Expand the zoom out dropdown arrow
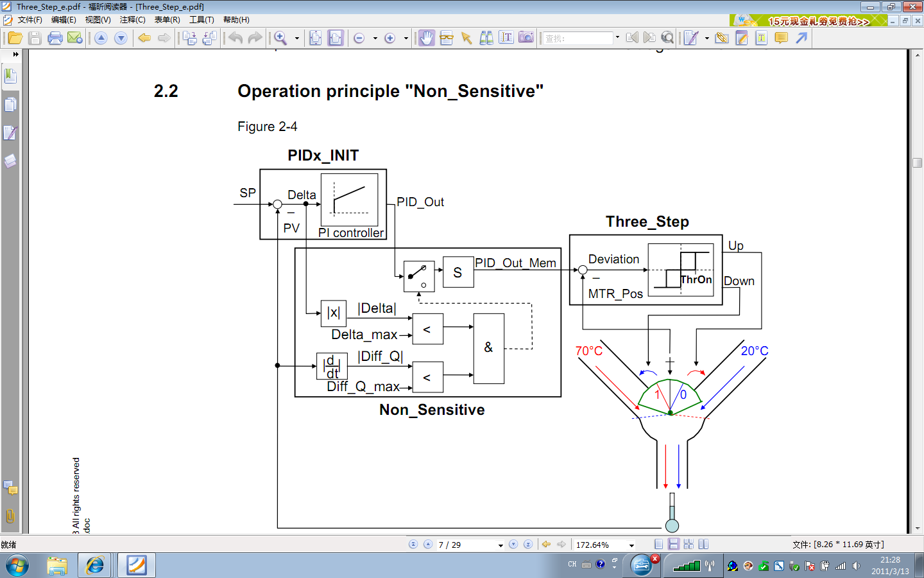The height and width of the screenshot is (578, 924). click(x=375, y=39)
